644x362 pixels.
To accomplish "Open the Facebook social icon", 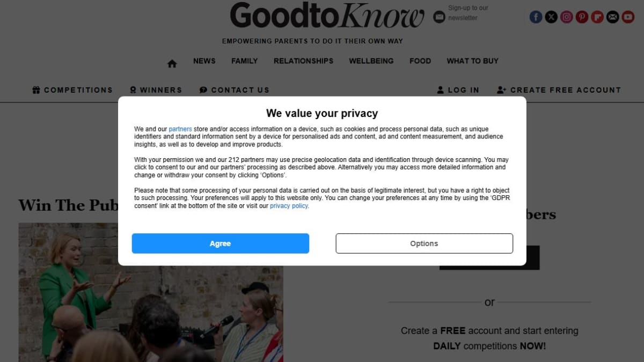I will tap(536, 17).
